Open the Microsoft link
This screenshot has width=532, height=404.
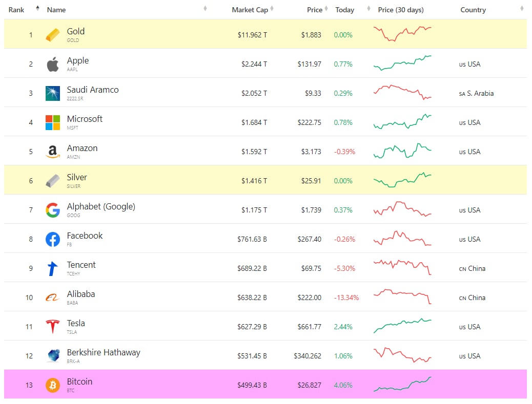tap(85, 119)
